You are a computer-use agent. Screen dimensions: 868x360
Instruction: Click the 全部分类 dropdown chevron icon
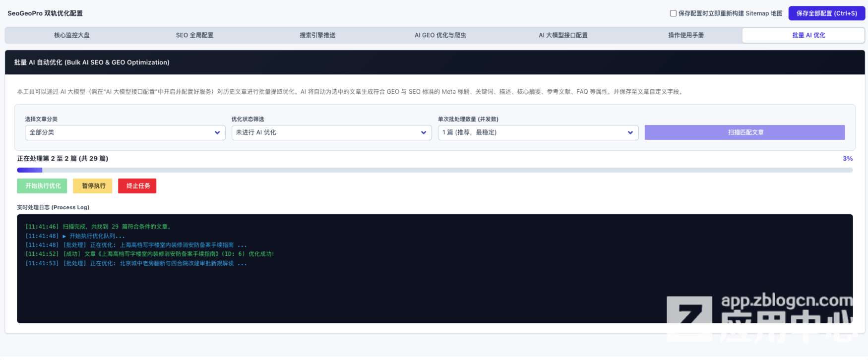pos(217,132)
